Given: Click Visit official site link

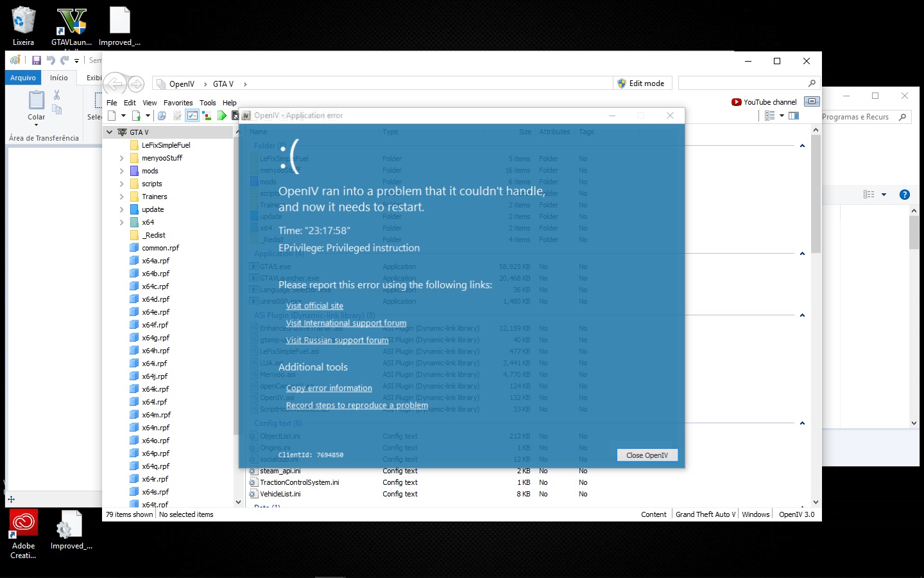Looking at the screenshot, I should coord(314,306).
